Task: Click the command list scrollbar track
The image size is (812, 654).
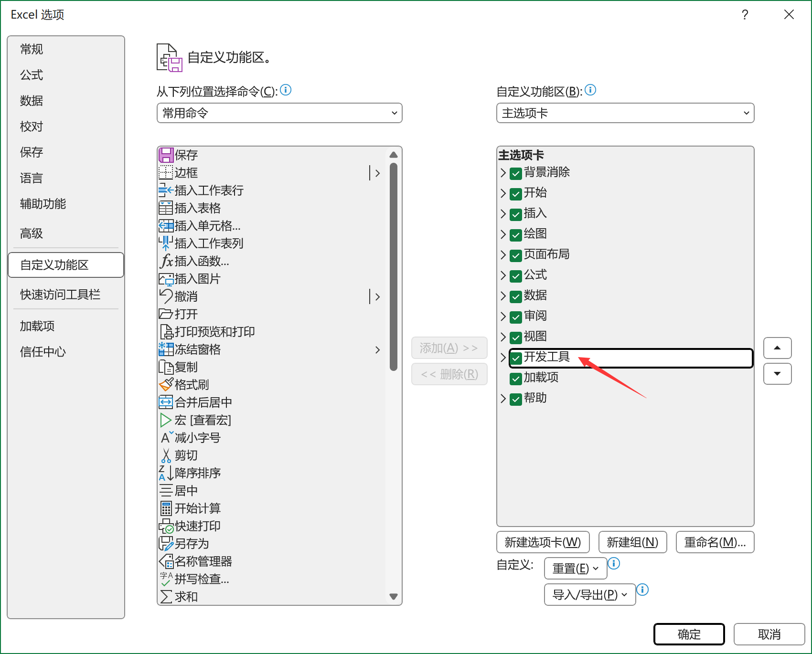Action: point(394,477)
